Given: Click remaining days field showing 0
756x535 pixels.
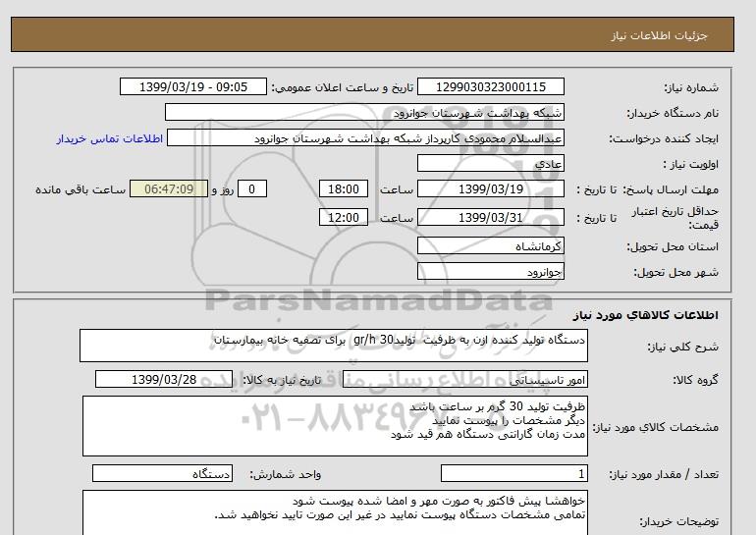Looking at the screenshot, I should (251, 188).
